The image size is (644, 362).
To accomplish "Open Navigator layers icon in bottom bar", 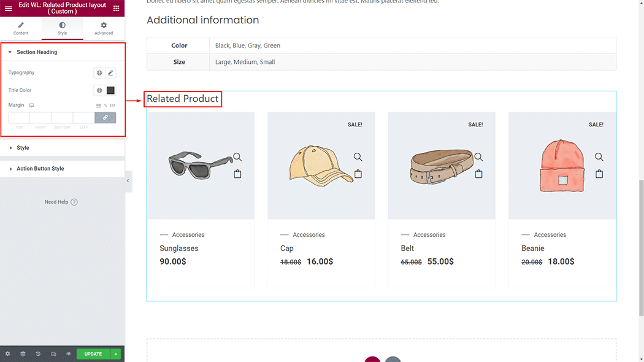I will click(23, 354).
